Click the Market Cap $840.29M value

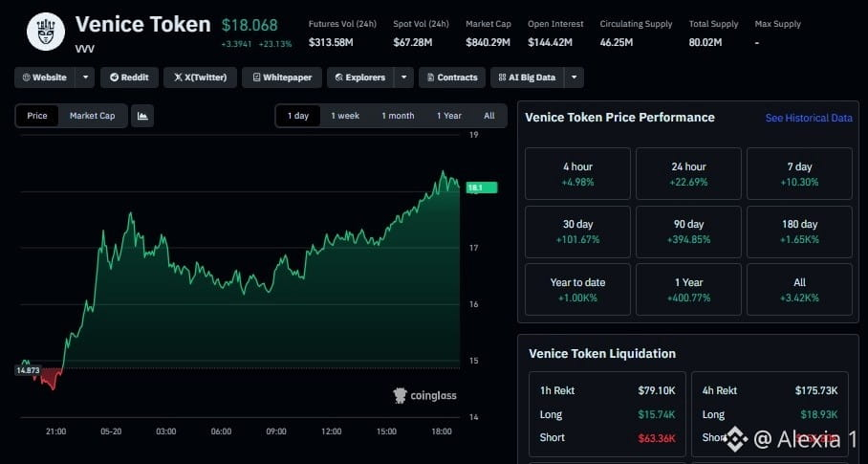click(488, 42)
